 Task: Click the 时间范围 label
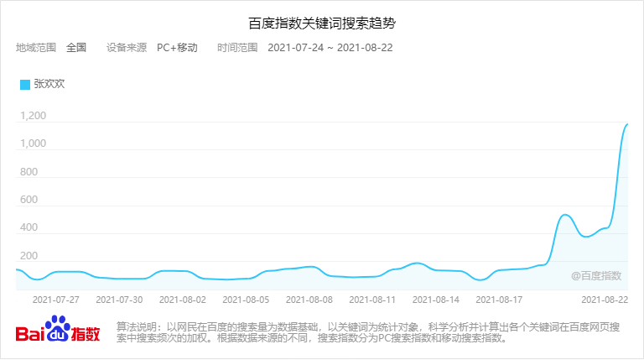point(237,48)
